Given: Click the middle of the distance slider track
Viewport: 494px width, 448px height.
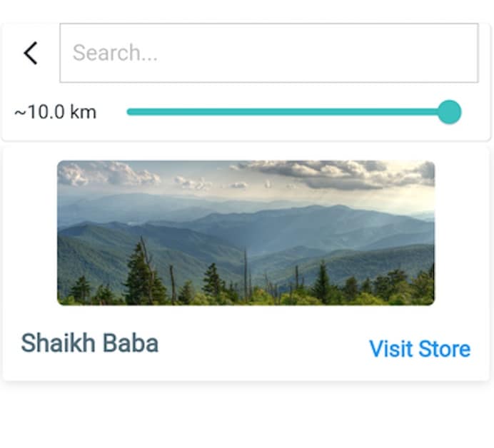Looking at the screenshot, I should click(x=288, y=112).
